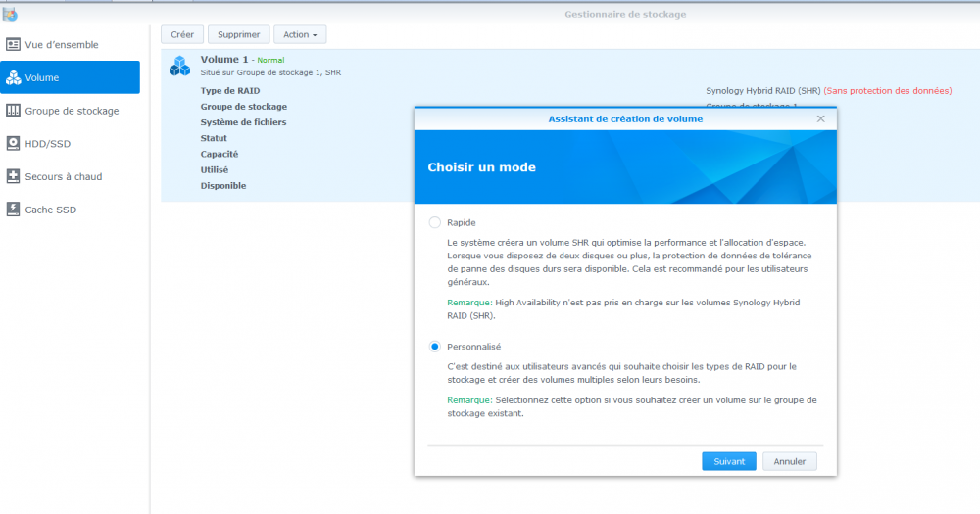Viewport: 980px width, 514px height.
Task: Click the Gestionnaire de stockage window title
Action: pos(625,14)
